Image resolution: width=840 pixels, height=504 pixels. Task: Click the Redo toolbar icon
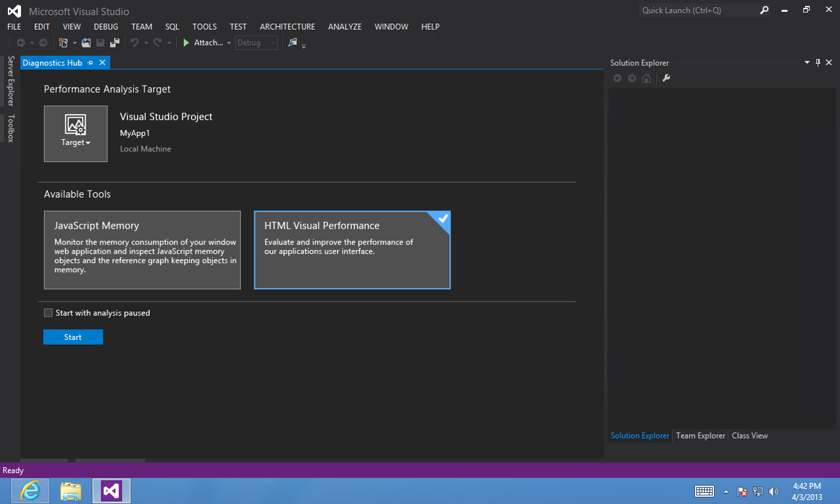point(157,43)
